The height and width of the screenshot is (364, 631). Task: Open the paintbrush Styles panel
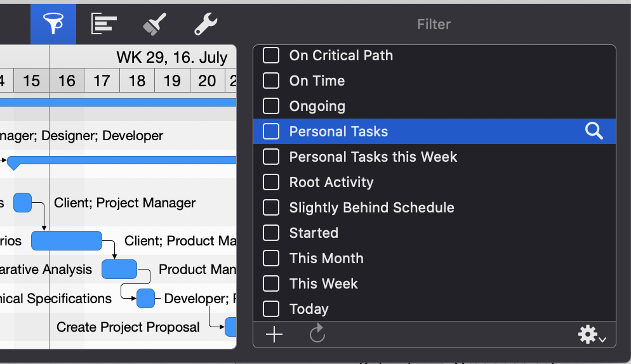[154, 24]
